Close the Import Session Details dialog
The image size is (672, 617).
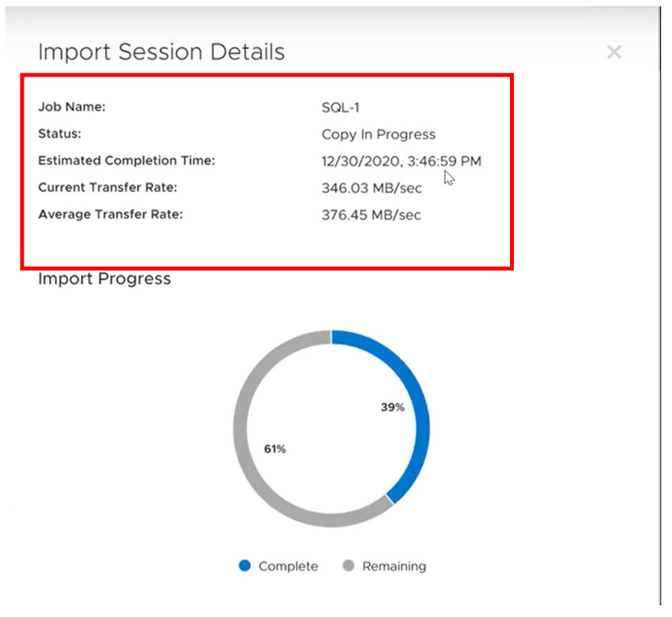point(614,52)
